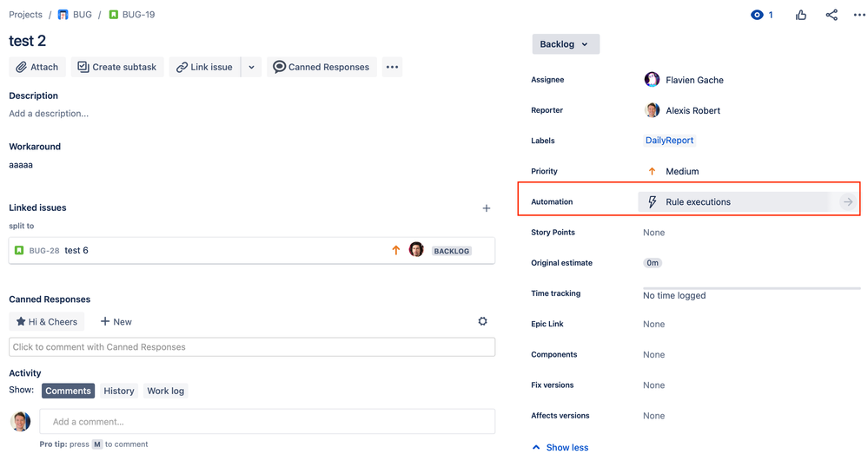
Task: Open the Projects breadcrumb link
Action: click(25, 15)
